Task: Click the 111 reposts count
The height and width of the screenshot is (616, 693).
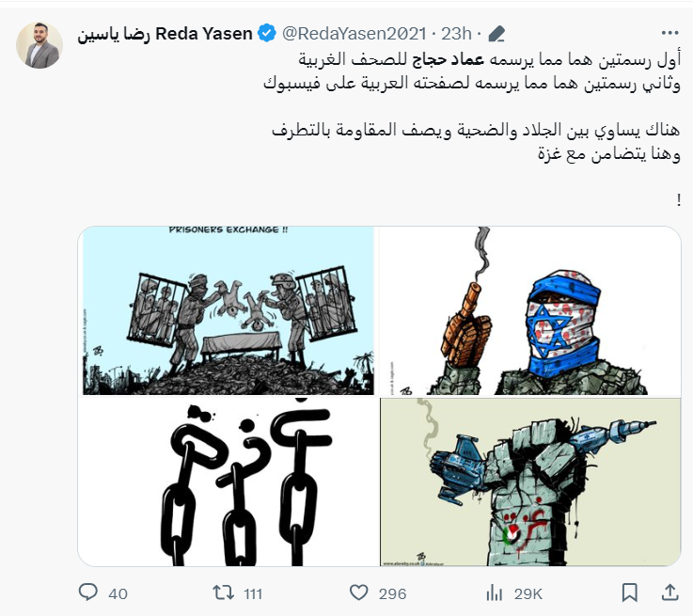Action: tap(253, 594)
